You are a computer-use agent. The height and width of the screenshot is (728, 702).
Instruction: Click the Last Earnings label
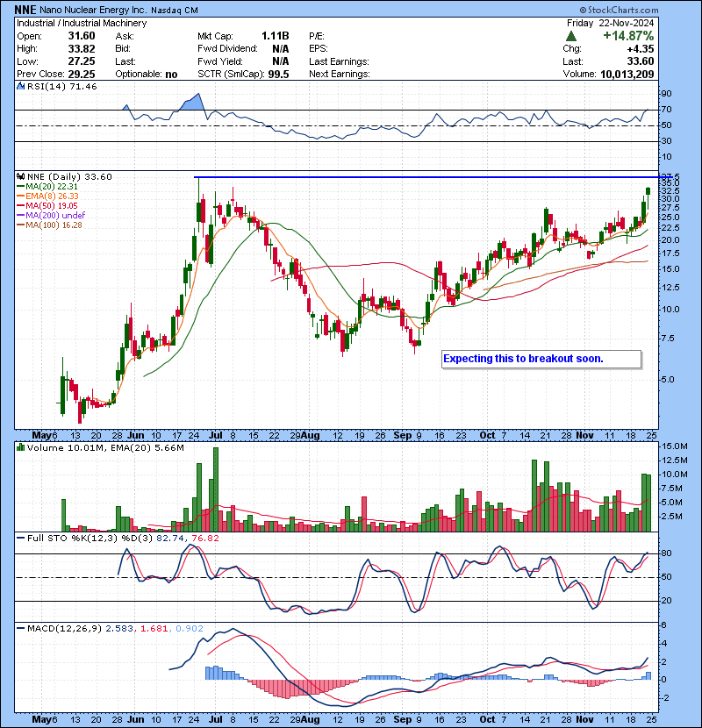tap(339, 61)
